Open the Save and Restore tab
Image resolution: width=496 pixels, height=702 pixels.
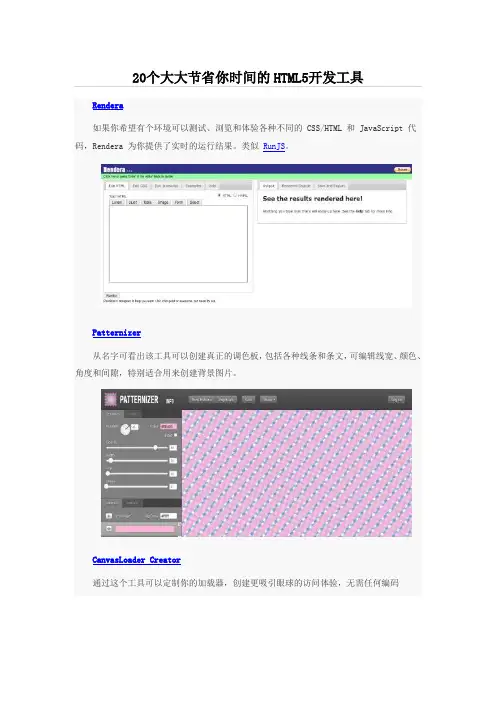click(x=331, y=186)
